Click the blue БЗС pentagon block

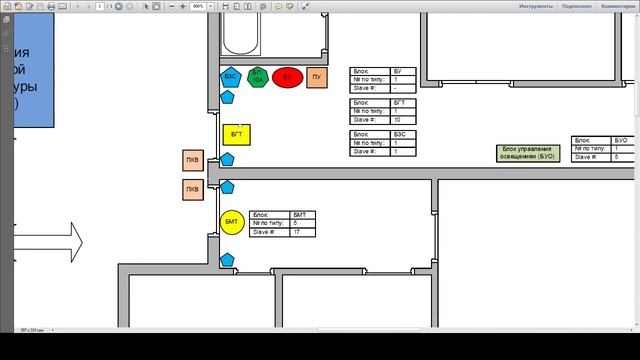click(x=231, y=77)
